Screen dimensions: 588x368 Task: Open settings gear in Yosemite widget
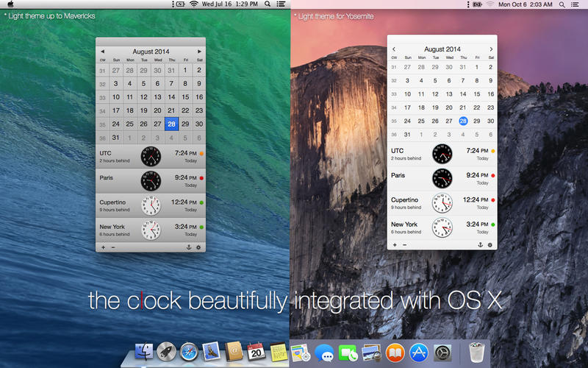click(490, 245)
